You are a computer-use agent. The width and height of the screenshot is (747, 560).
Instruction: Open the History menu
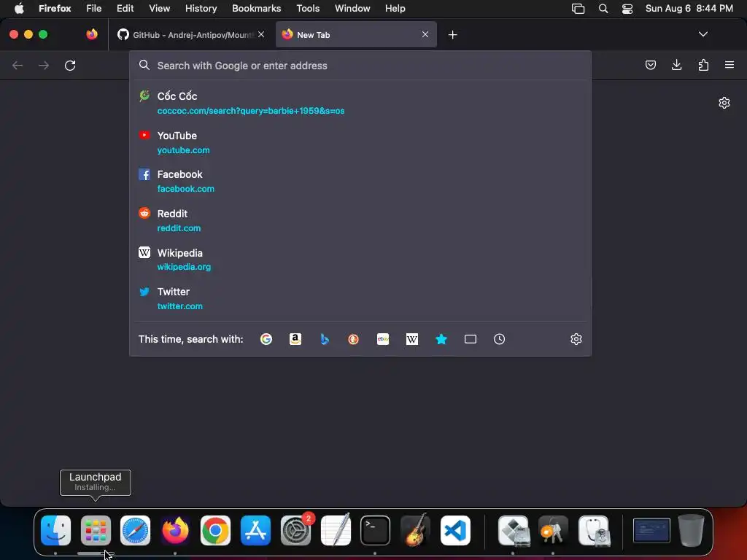(201, 8)
